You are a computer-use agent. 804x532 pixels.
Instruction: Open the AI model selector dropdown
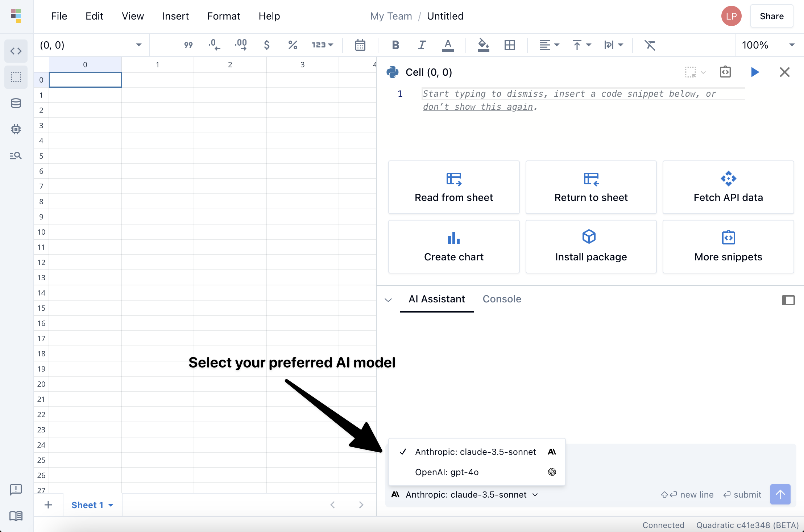point(465,495)
